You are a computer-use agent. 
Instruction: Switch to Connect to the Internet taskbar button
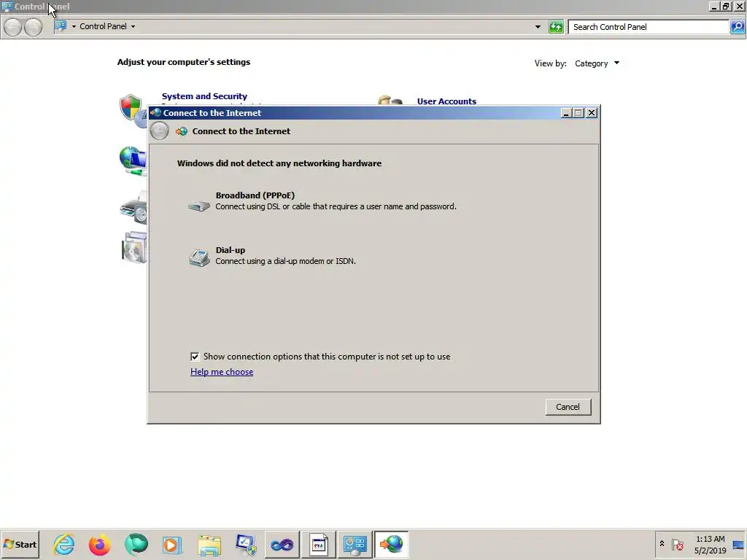(391, 544)
